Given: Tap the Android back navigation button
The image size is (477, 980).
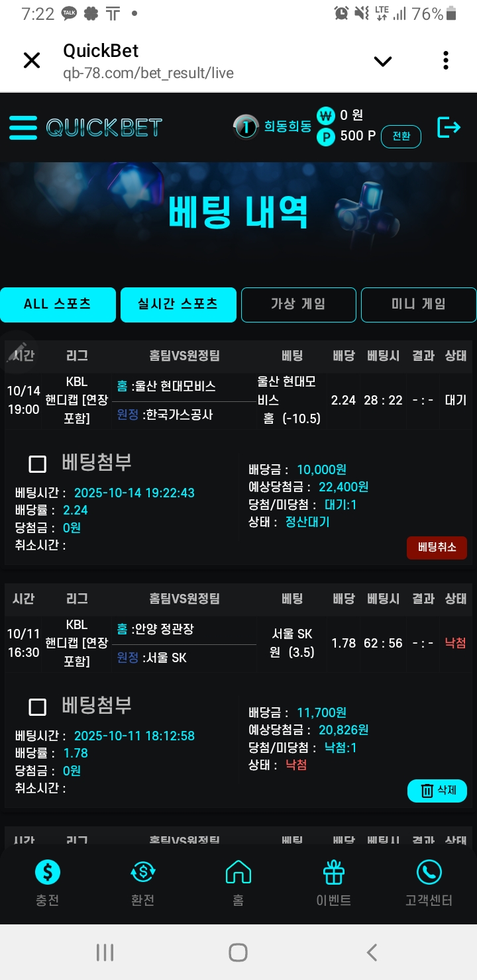Looking at the screenshot, I should [x=372, y=952].
